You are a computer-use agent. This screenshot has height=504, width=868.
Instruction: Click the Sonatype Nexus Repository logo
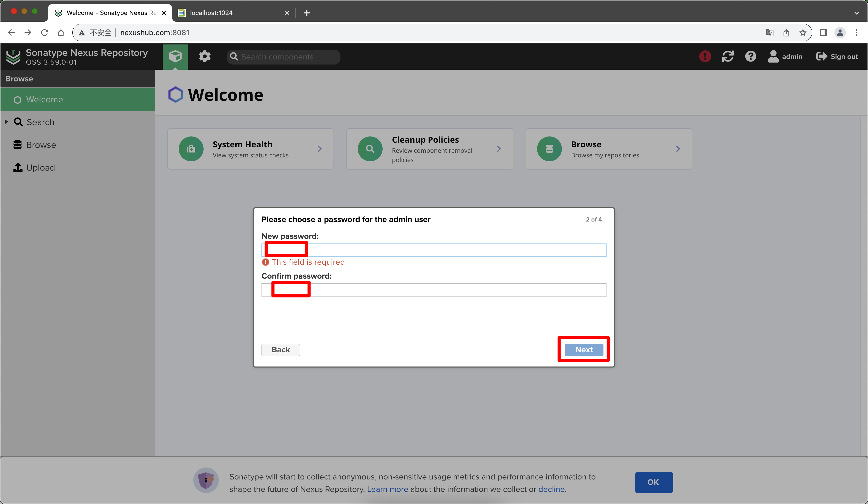tap(13, 57)
